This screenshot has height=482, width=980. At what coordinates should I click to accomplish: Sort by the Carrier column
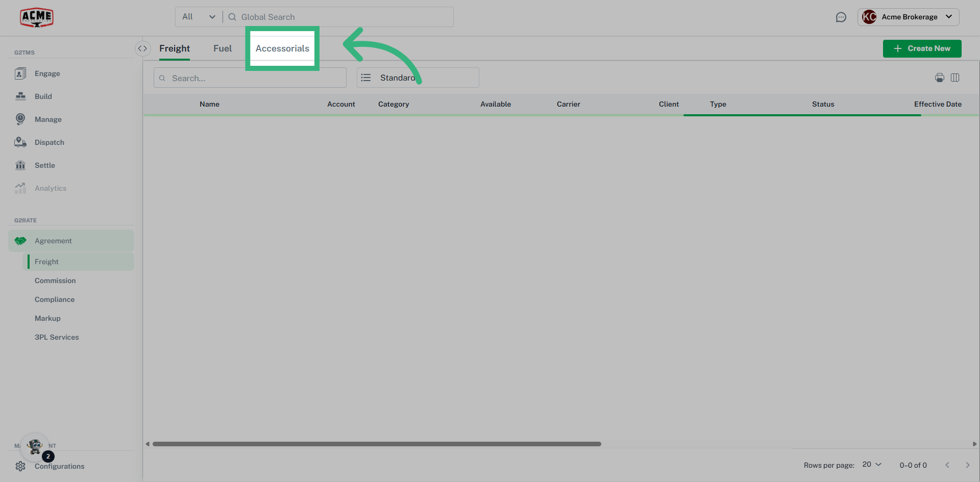coord(569,104)
